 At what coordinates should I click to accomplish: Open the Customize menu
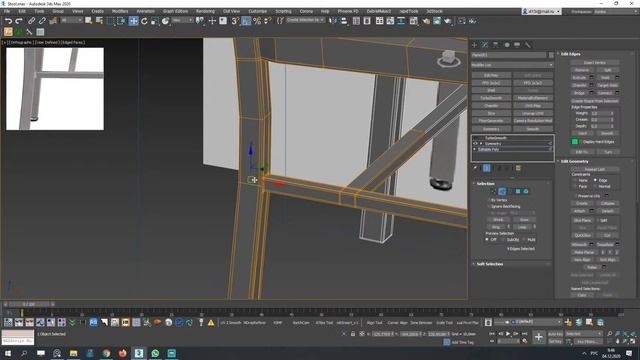(258, 11)
